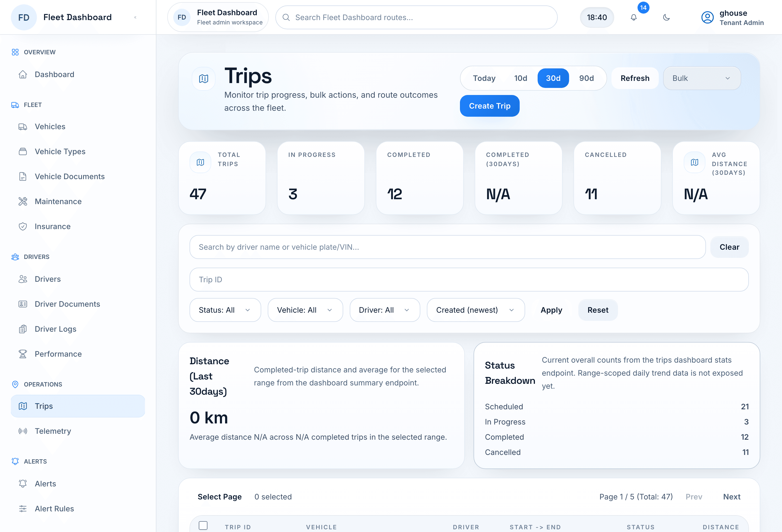Screen dimensions: 782x532
Task: Click the Vehicle Types icon
Action: (23, 152)
